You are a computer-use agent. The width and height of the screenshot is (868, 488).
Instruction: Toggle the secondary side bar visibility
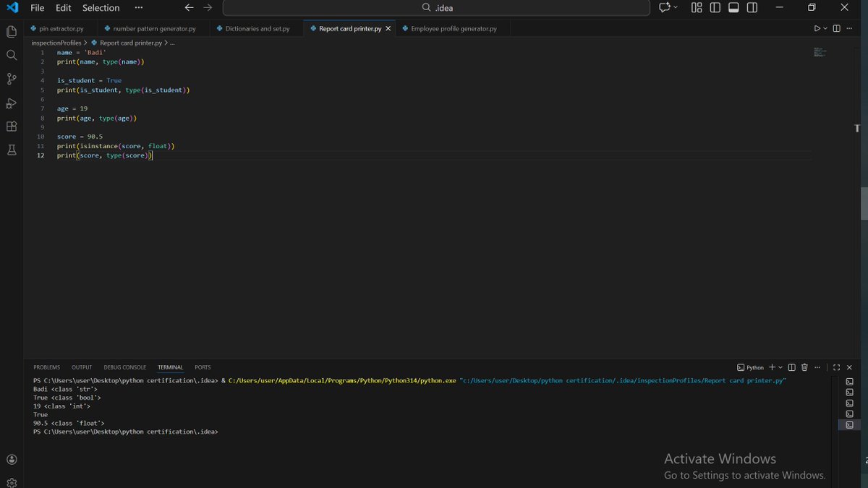[x=752, y=8]
